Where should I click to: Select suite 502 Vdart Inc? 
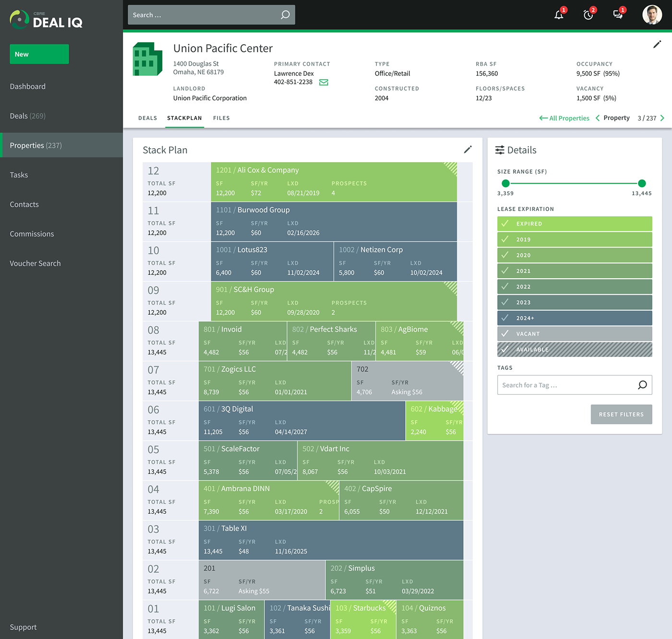pyautogui.click(x=381, y=461)
